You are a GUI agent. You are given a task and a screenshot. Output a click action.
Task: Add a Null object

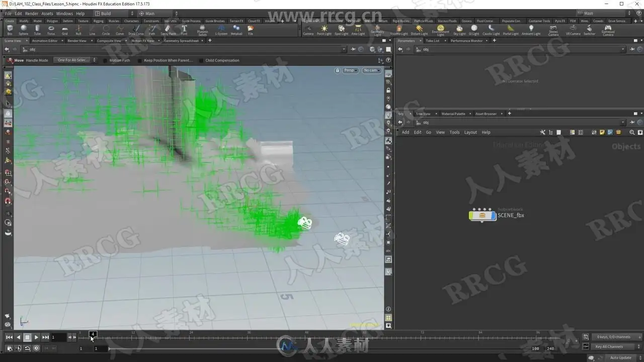pos(78,30)
